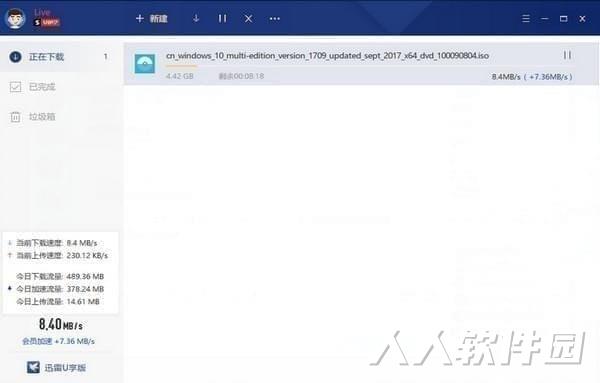Maximize the Xunlei window
The image size is (600, 383).
[563, 18]
